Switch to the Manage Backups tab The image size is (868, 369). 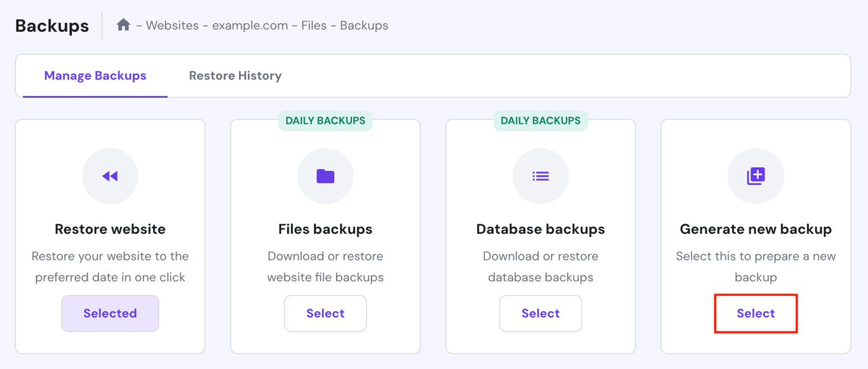click(x=94, y=75)
